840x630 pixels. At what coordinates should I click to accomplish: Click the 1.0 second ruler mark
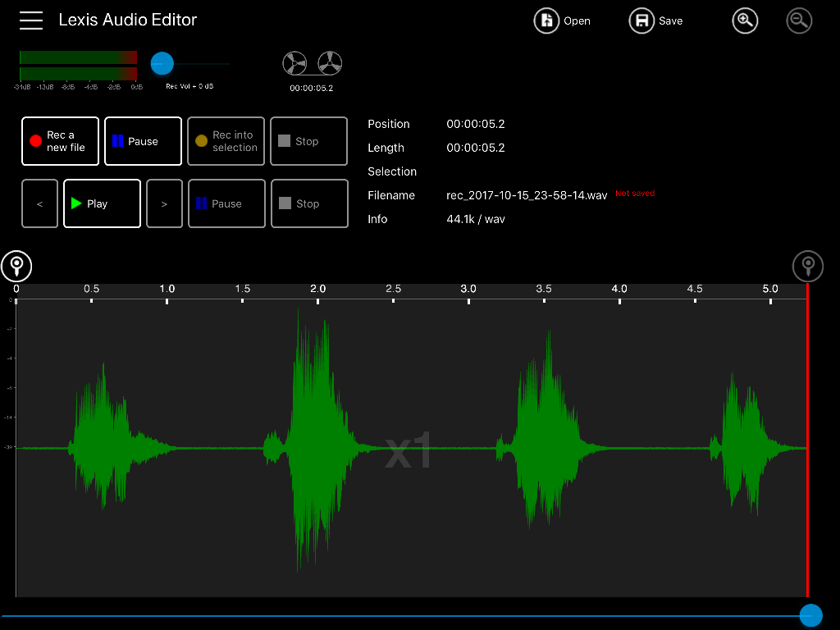167,290
